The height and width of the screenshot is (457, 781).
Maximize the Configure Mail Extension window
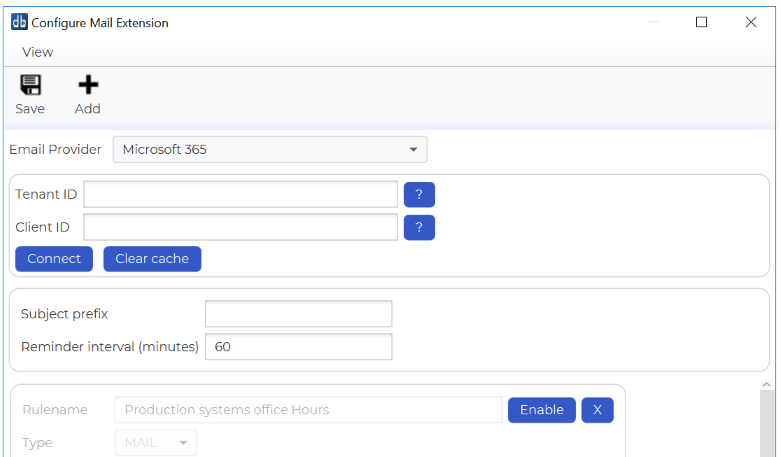click(701, 22)
